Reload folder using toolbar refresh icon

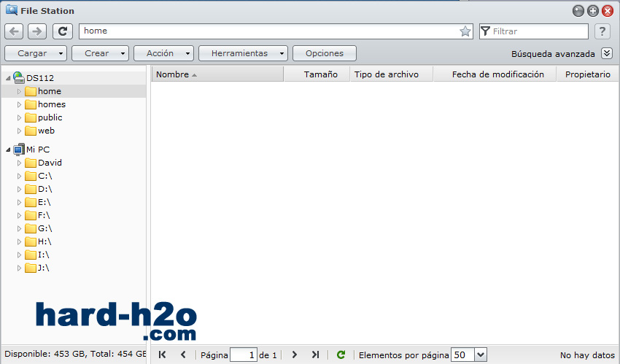63,31
